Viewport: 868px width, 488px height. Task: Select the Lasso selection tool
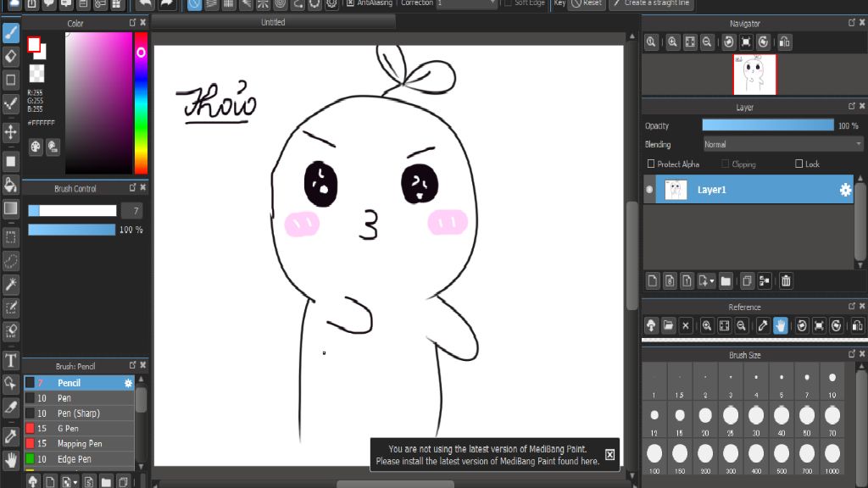coord(10,261)
